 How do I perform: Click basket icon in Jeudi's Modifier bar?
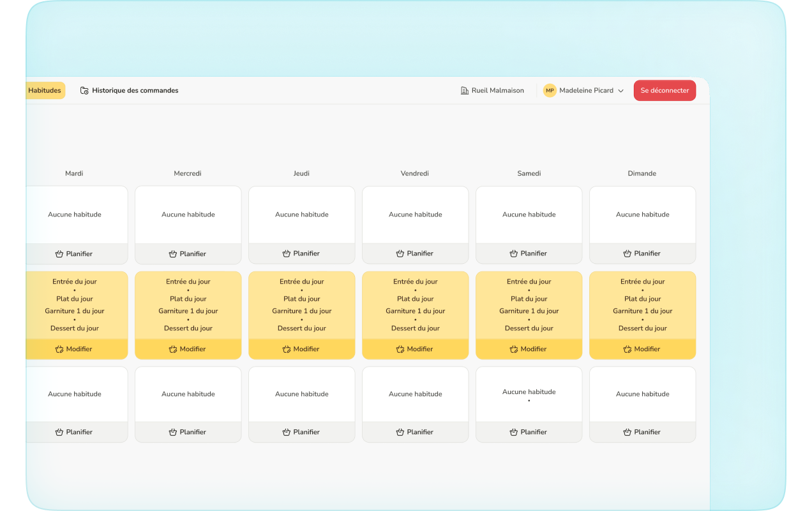pos(287,349)
